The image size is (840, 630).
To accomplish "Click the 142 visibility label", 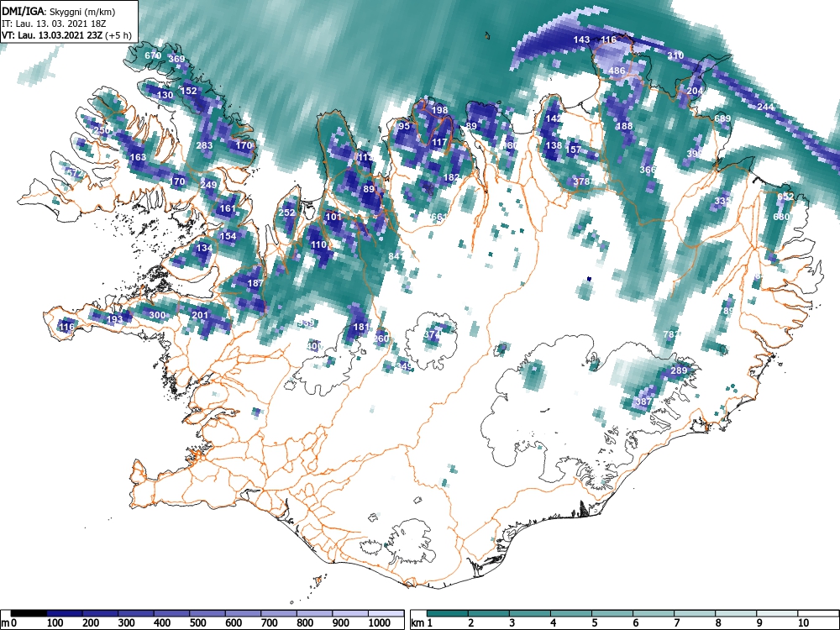I will click(554, 118).
